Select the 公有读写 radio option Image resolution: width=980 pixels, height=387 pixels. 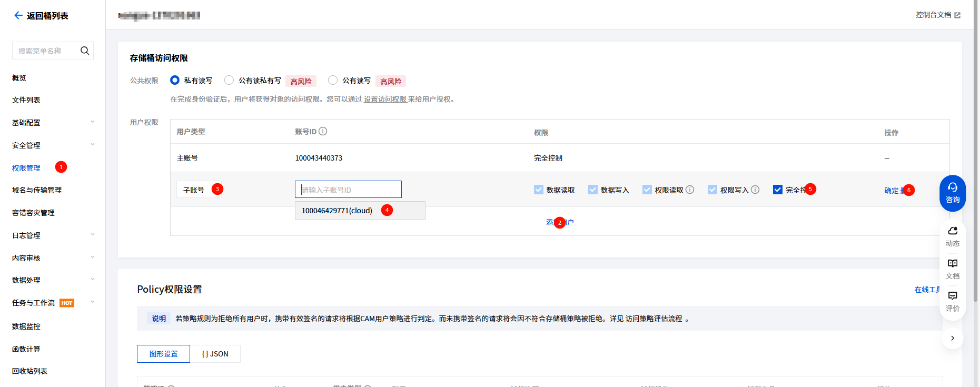point(333,80)
